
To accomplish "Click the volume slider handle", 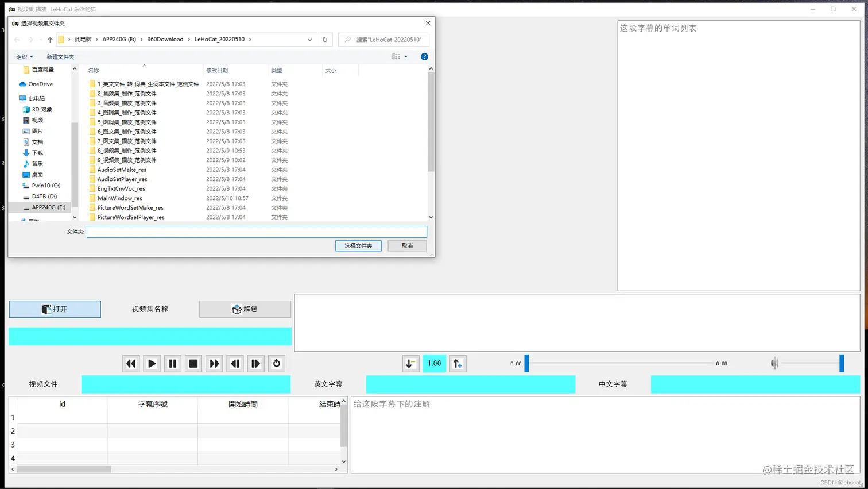I will point(842,363).
